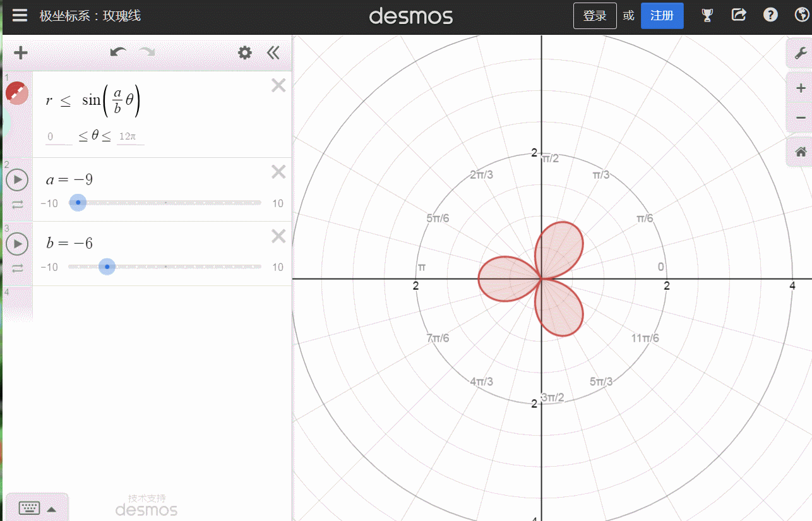
Task: Click the 注册 sign up button
Action: tap(662, 16)
